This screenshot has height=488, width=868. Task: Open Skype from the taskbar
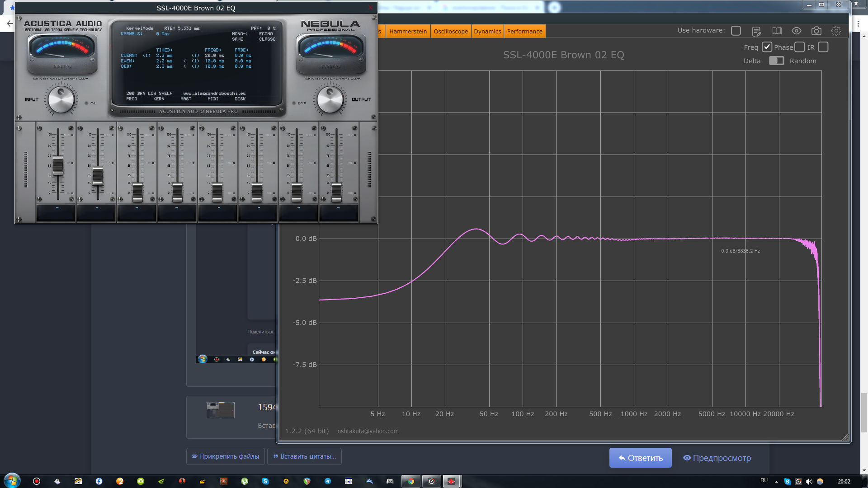click(265, 481)
